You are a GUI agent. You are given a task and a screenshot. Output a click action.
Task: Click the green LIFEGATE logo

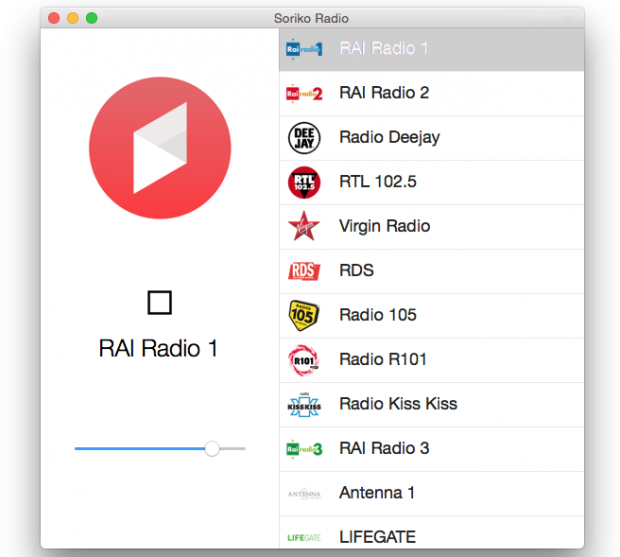tap(304, 538)
